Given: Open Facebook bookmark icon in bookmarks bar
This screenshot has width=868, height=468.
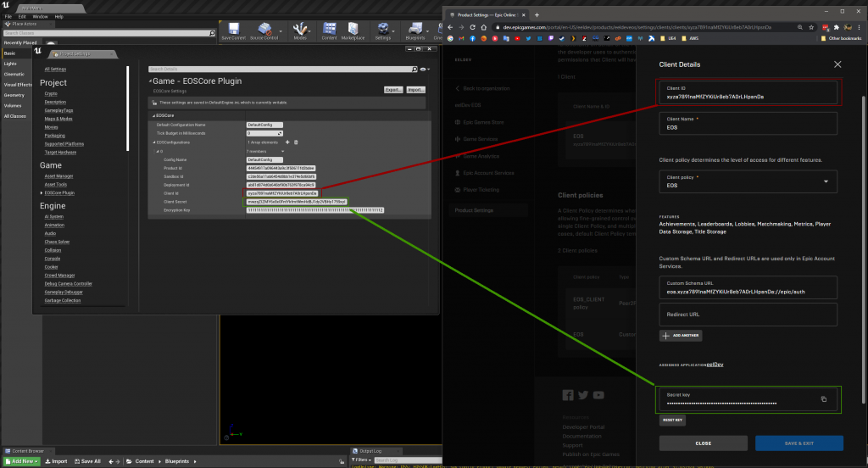Looking at the screenshot, I should pos(472,39).
